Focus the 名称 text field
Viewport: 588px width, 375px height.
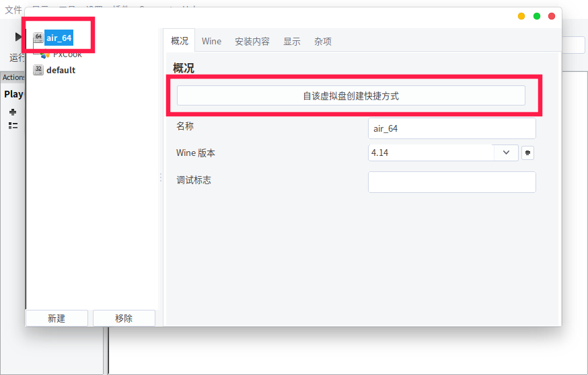click(x=451, y=128)
